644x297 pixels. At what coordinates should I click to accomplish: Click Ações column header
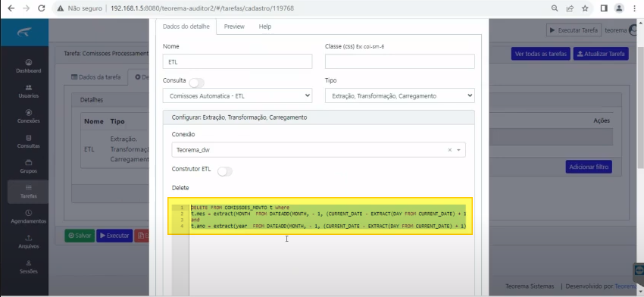[x=602, y=120]
